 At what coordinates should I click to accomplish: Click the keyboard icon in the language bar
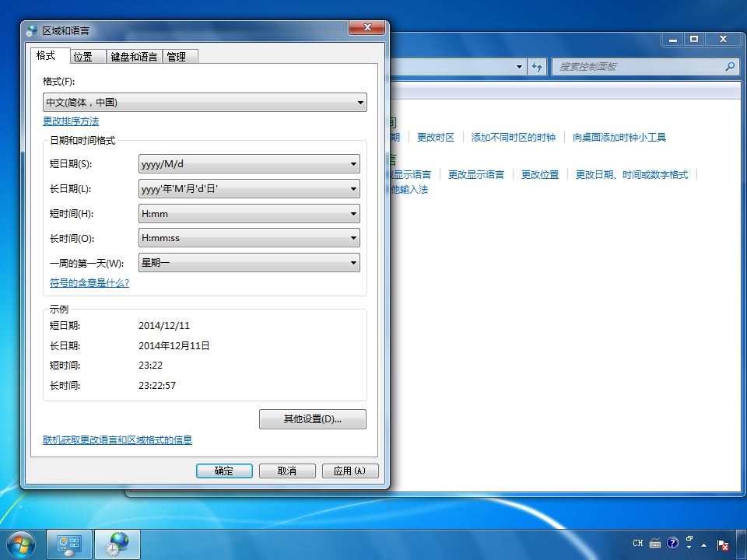655,544
